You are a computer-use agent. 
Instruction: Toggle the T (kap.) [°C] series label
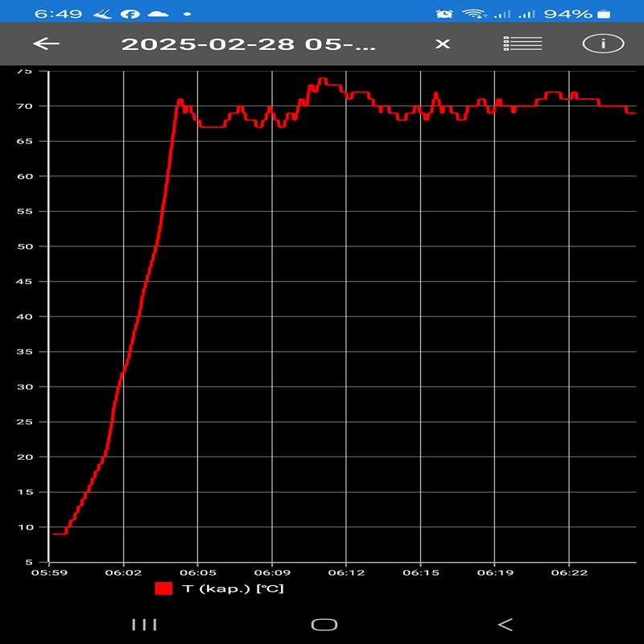(x=233, y=588)
